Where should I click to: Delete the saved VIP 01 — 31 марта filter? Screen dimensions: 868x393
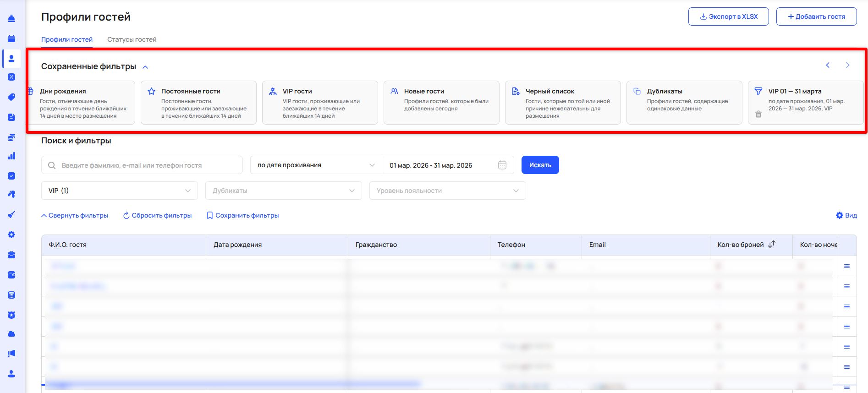(758, 115)
